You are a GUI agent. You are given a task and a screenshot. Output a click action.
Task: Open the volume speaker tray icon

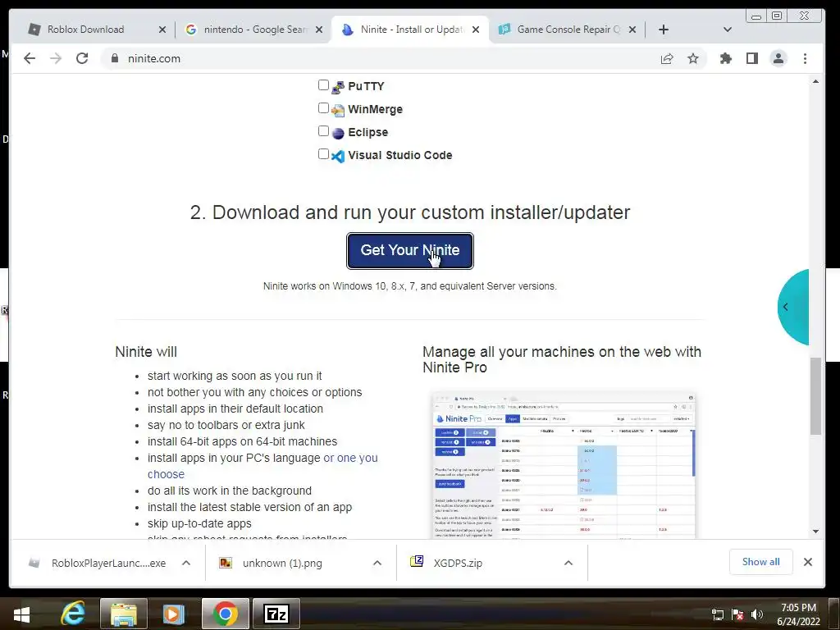pos(757,614)
